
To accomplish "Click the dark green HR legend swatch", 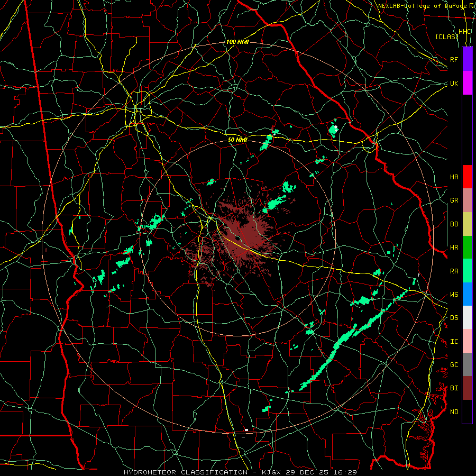I will 467,248.
